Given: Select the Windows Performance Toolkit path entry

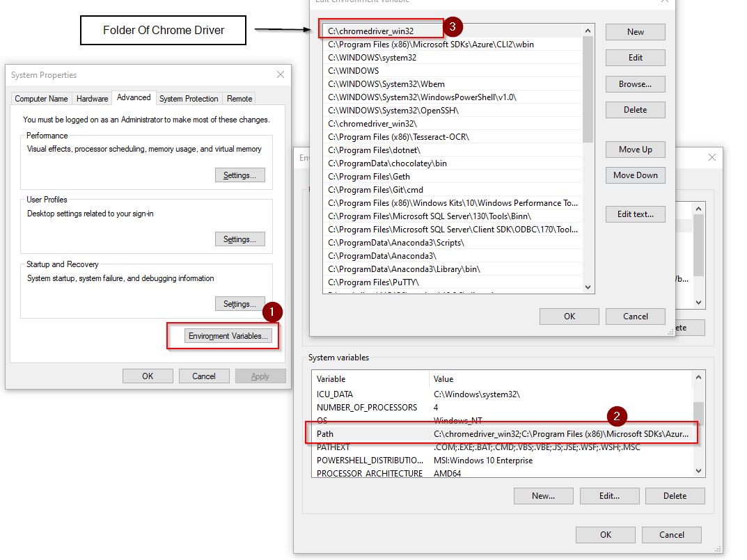Looking at the screenshot, I should coord(453,203).
